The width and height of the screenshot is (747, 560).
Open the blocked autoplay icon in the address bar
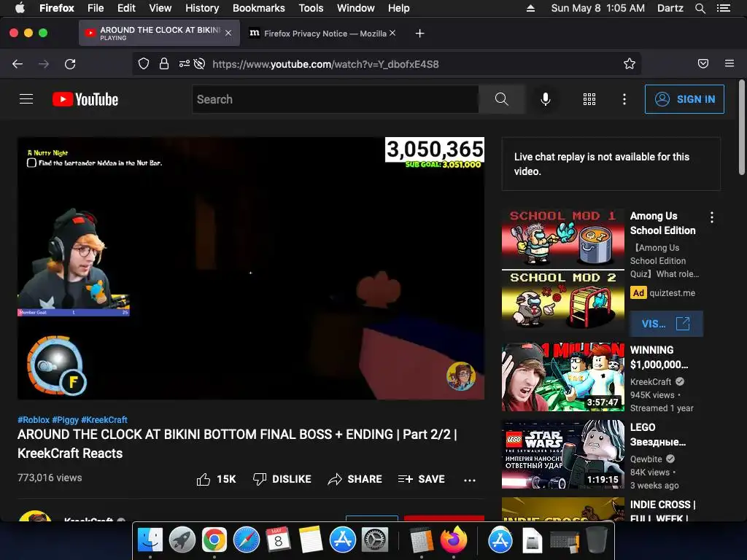point(200,64)
